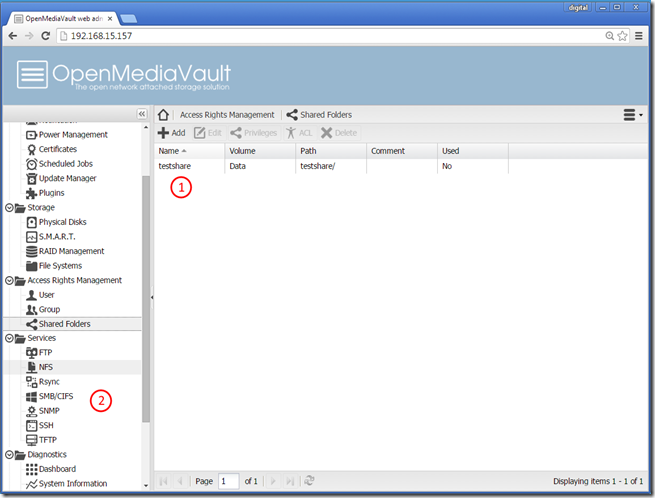Click the Data volume cell
This screenshot has height=498, width=655.
click(237, 166)
